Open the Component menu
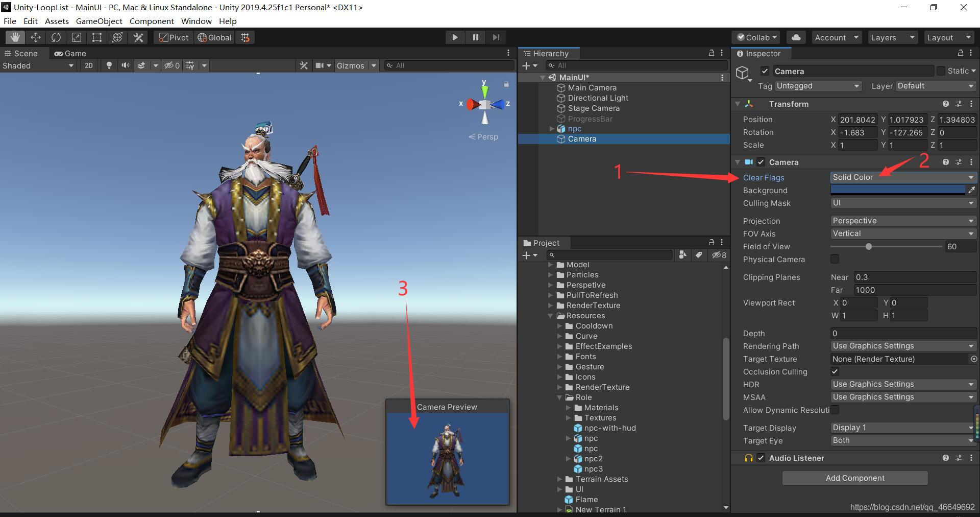 click(152, 21)
